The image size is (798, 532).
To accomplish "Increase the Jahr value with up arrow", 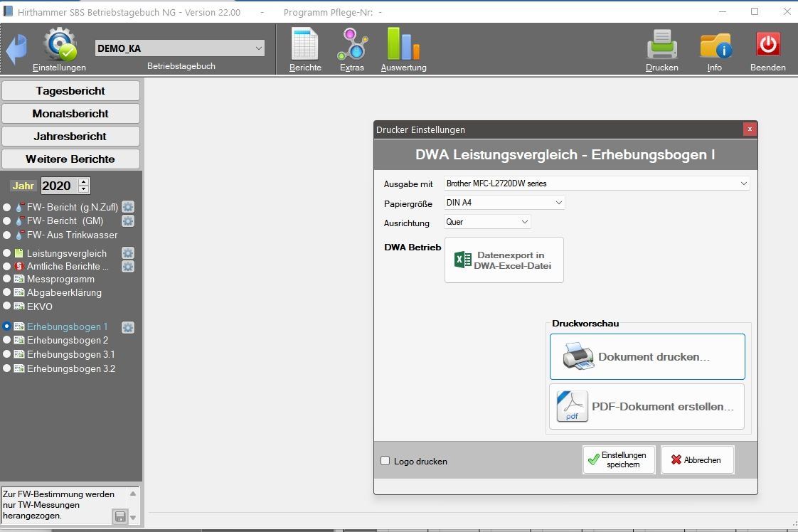I will click(84, 182).
